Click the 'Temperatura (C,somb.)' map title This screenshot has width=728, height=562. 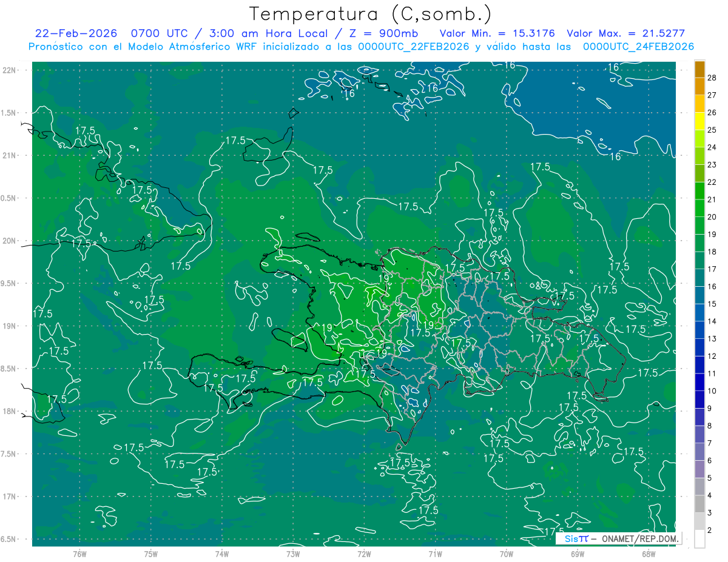coord(371,14)
